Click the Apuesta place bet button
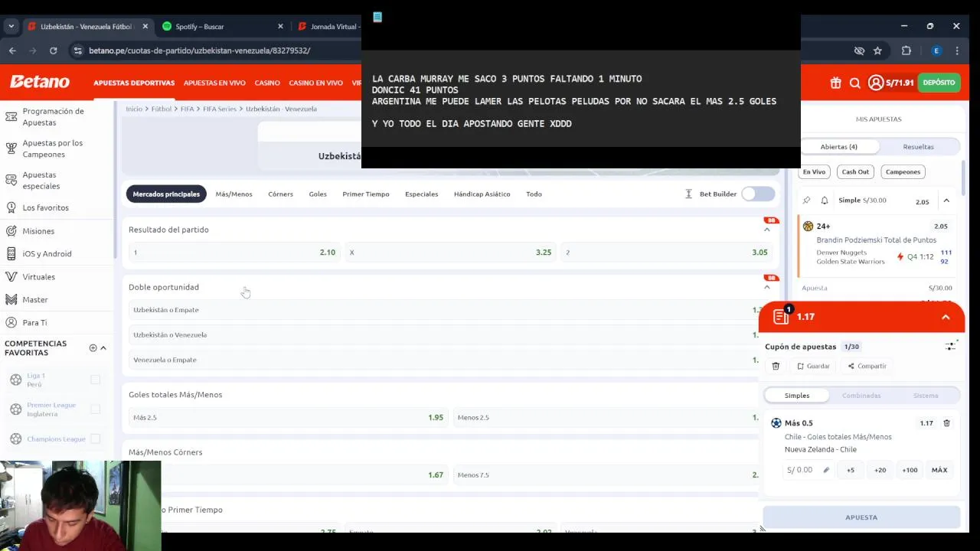Image resolution: width=980 pixels, height=551 pixels. 861,517
